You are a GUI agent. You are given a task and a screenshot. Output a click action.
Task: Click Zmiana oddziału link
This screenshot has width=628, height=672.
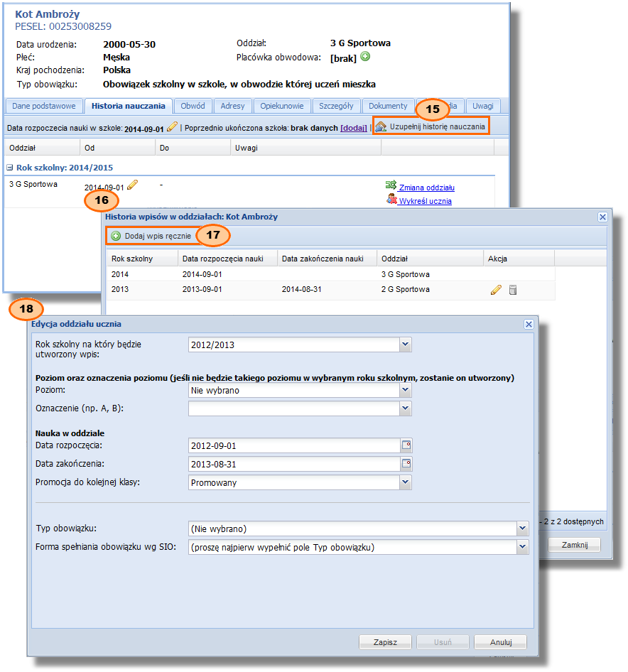click(x=426, y=188)
